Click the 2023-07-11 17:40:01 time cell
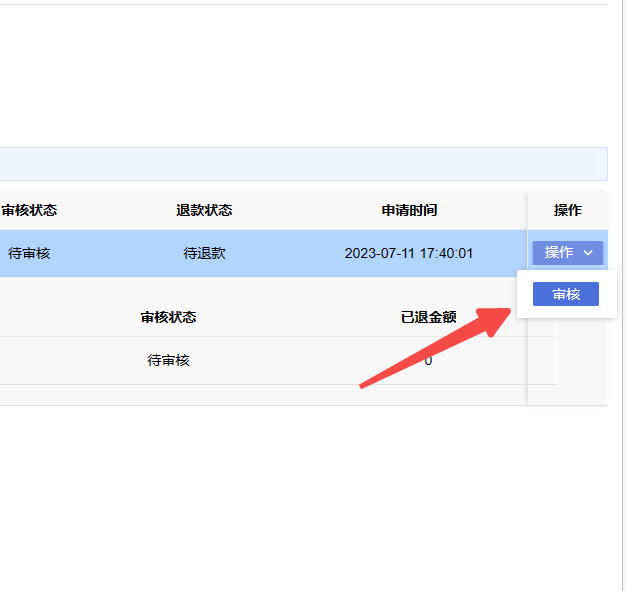The width and height of the screenshot is (626, 591). [409, 253]
